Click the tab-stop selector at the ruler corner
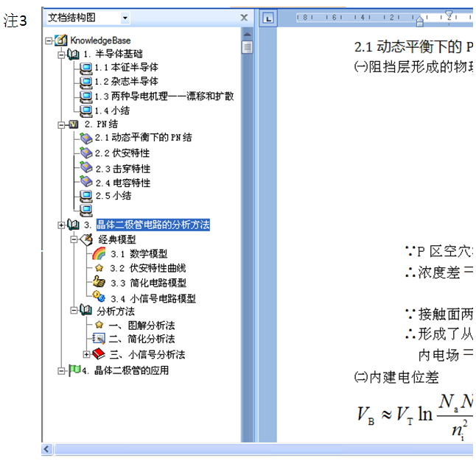This screenshot has height=461, width=476. (x=269, y=18)
